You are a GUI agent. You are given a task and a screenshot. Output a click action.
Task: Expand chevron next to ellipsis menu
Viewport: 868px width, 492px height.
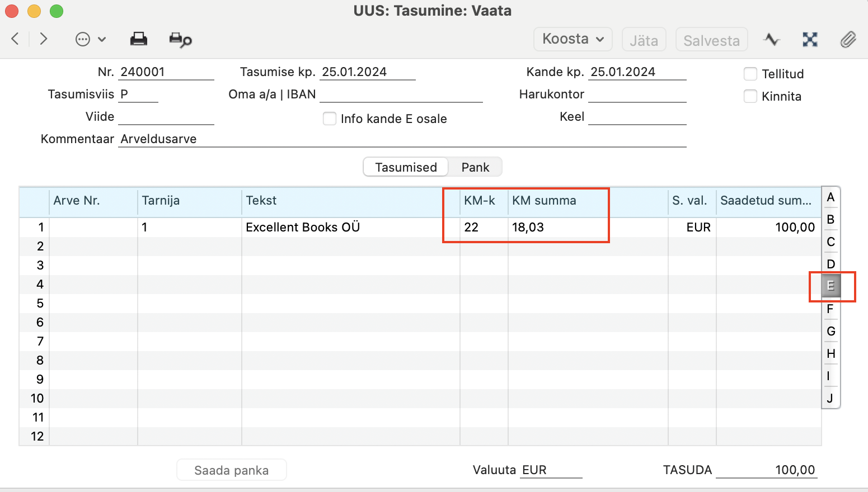[x=102, y=39]
